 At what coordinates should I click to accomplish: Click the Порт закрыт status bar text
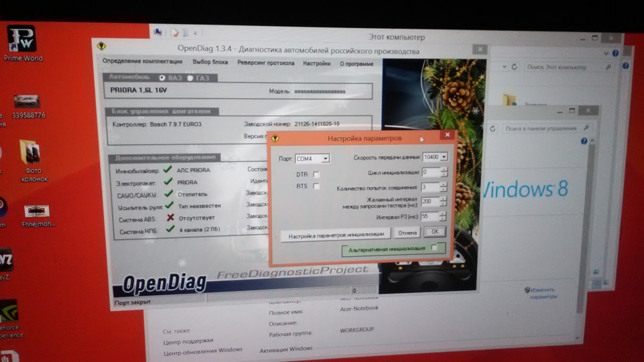pyautogui.click(x=132, y=302)
